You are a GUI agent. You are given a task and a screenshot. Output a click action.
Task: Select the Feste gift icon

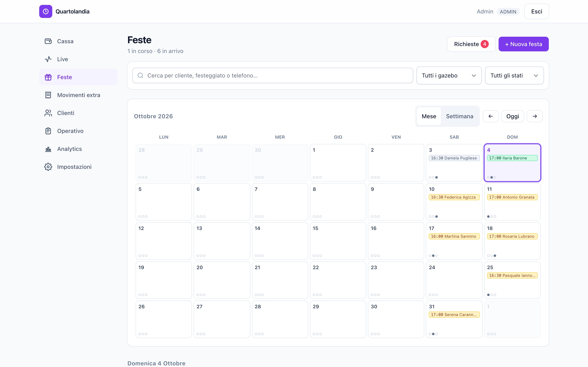coord(48,77)
